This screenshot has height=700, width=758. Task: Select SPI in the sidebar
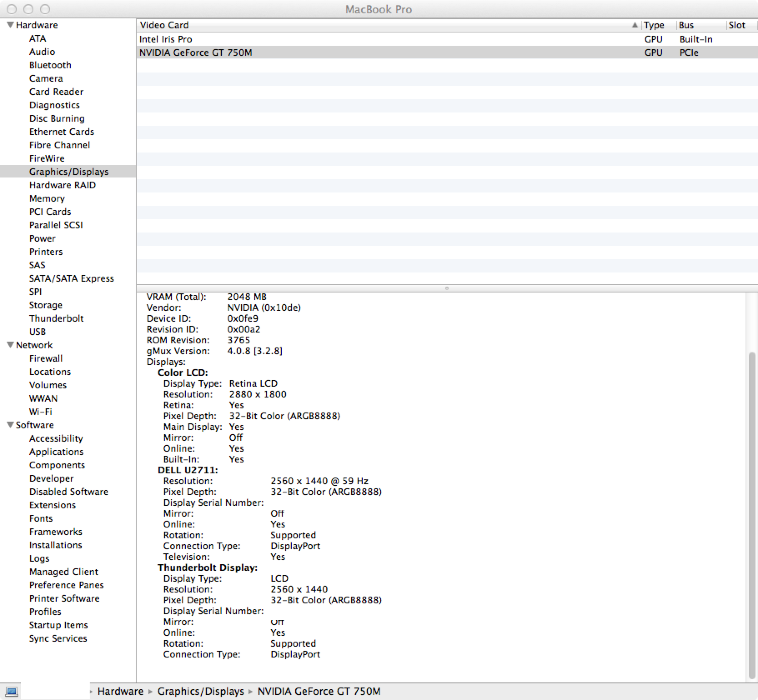click(x=35, y=292)
